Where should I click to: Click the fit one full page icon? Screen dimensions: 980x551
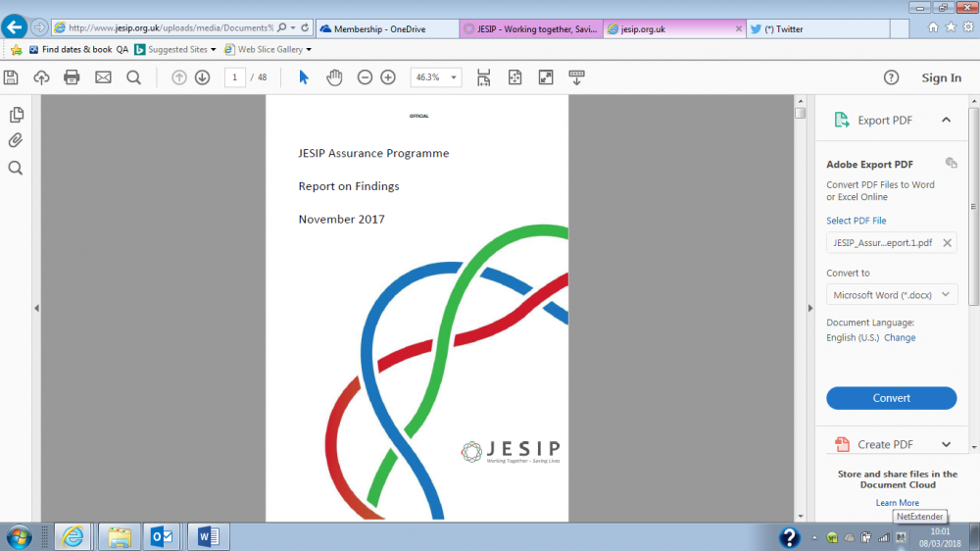coord(515,77)
